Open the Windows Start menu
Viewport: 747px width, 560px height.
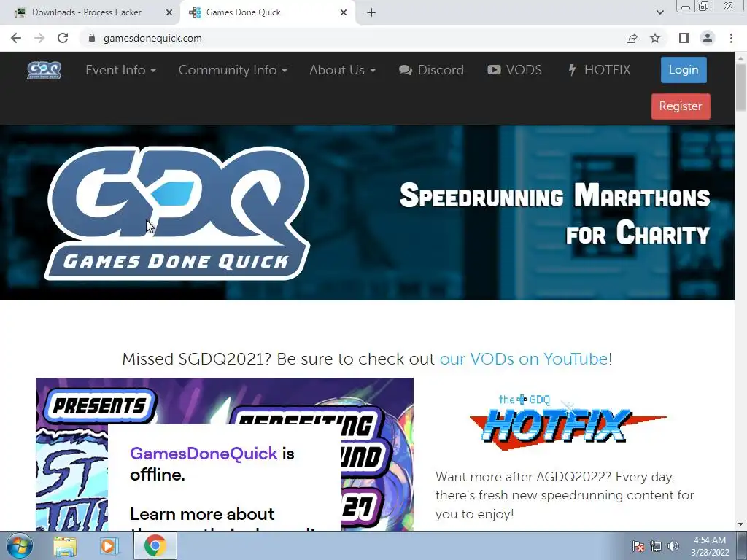(x=19, y=545)
